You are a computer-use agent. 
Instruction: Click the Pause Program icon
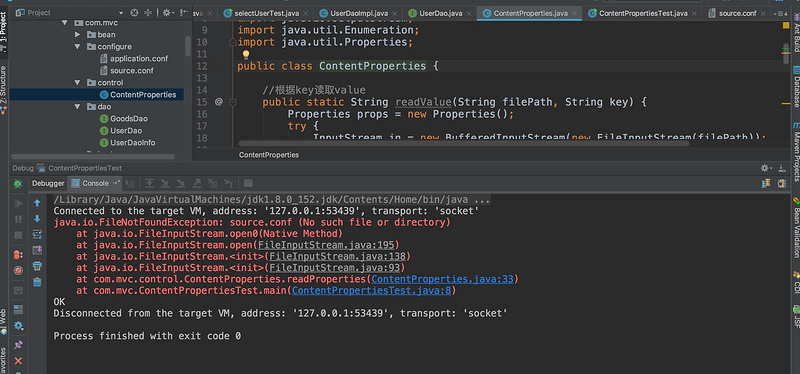click(18, 219)
